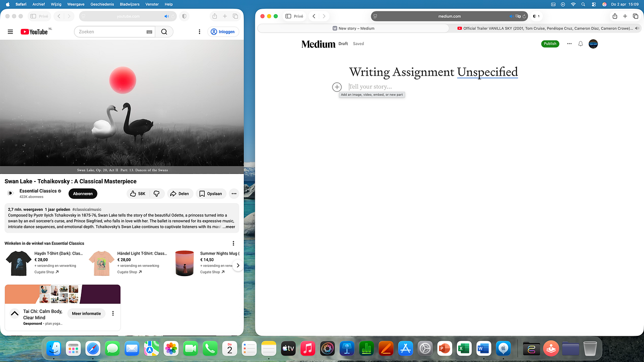Add a part with Medium's plus circle button
The height and width of the screenshot is (362, 644).
tap(337, 87)
